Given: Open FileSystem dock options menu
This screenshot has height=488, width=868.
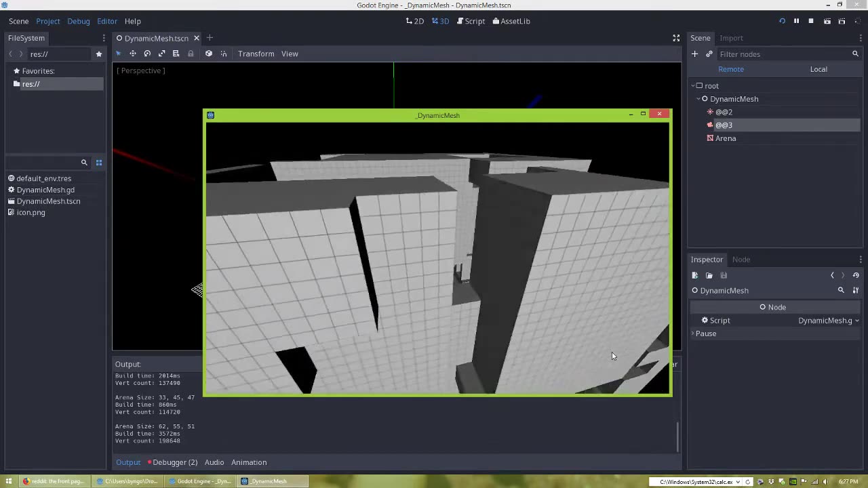Looking at the screenshot, I should tap(104, 38).
